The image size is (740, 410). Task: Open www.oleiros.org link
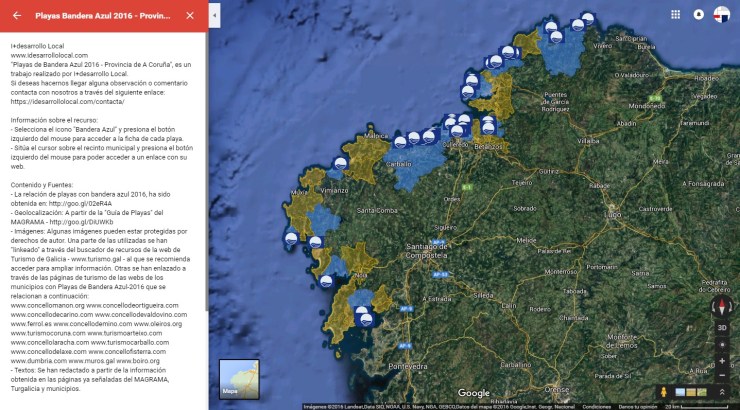[x=158, y=324]
